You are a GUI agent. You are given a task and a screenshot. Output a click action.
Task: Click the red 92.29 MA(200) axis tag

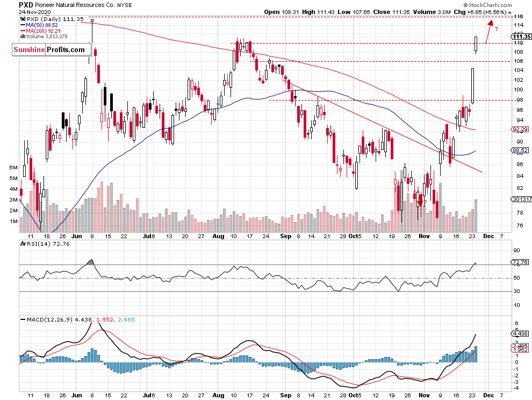click(520, 130)
